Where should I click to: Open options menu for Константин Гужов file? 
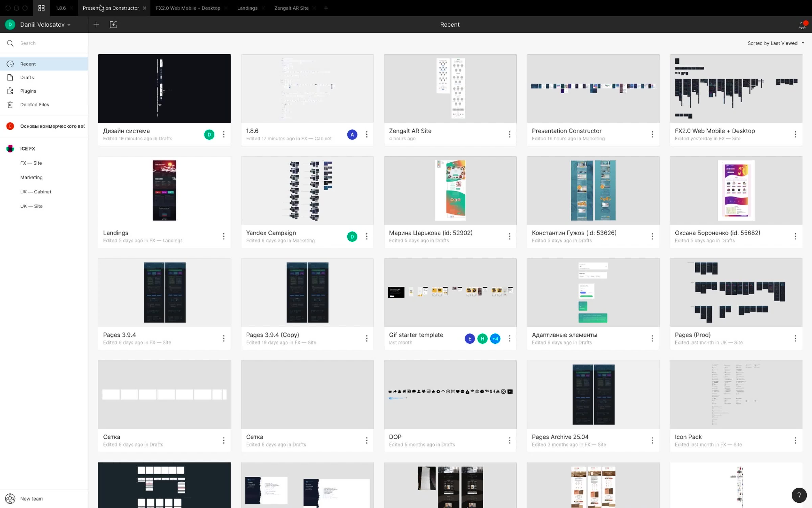point(652,237)
